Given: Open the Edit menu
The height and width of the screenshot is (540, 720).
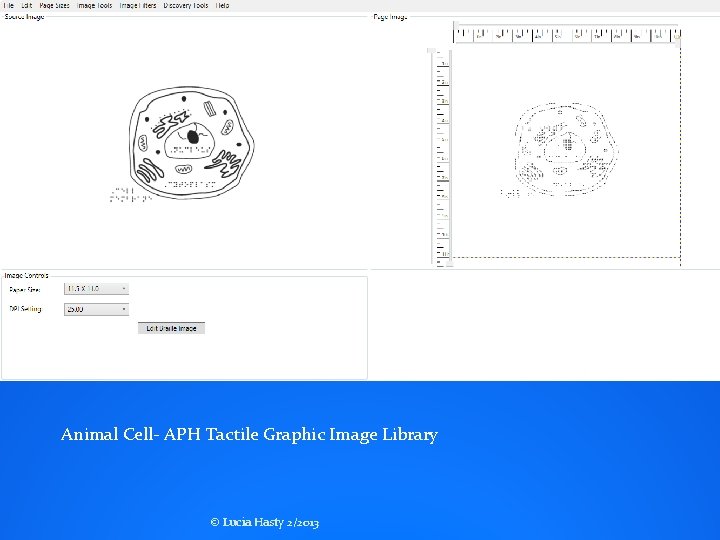Looking at the screenshot, I should (x=27, y=6).
